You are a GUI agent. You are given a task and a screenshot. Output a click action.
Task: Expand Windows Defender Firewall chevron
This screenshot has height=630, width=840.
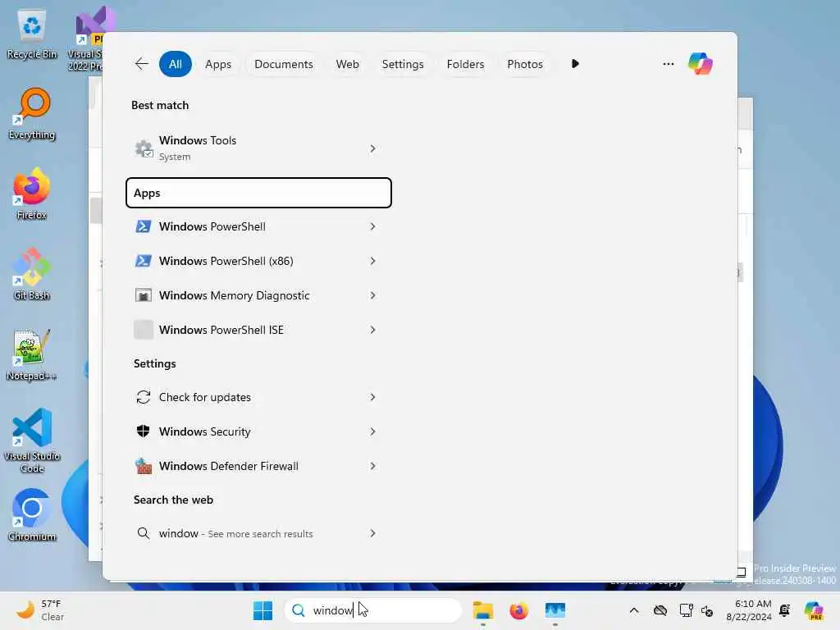tap(373, 466)
